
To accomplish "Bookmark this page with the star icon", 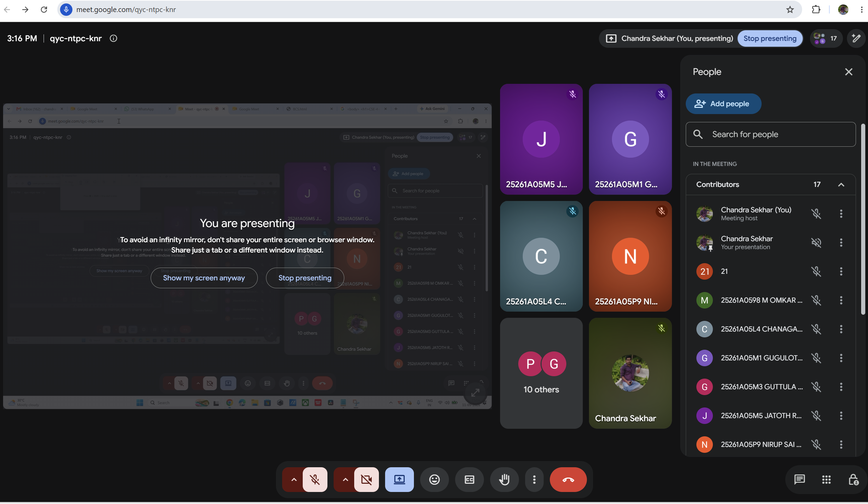I will 790,9.
